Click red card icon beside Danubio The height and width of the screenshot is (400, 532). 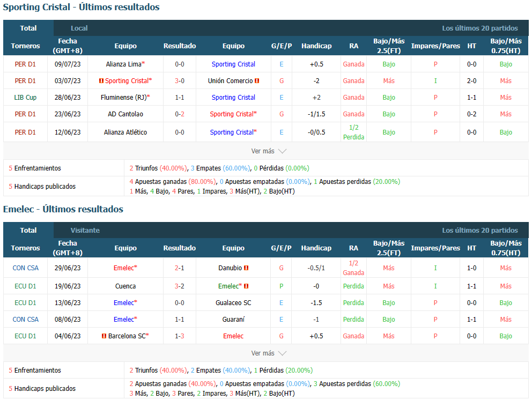pos(246,268)
